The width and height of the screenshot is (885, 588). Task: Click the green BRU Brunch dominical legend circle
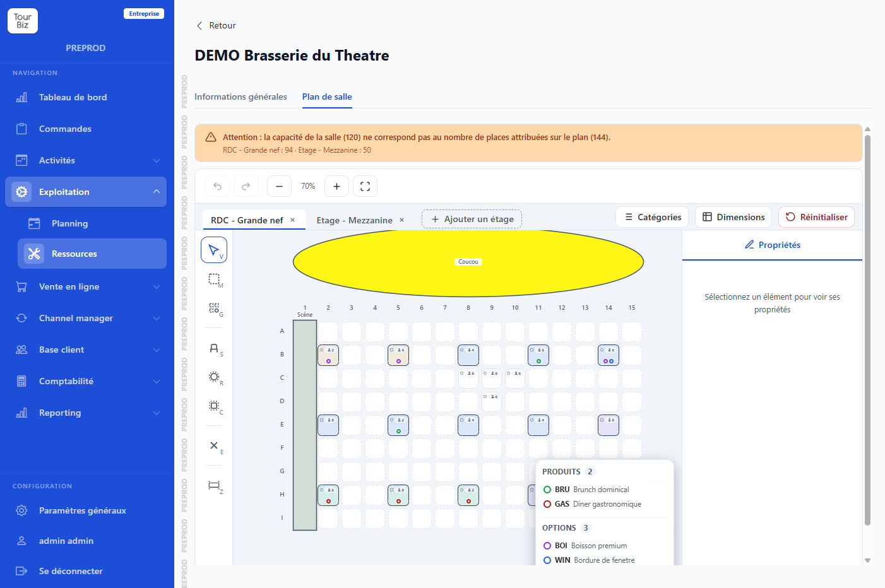[547, 490]
